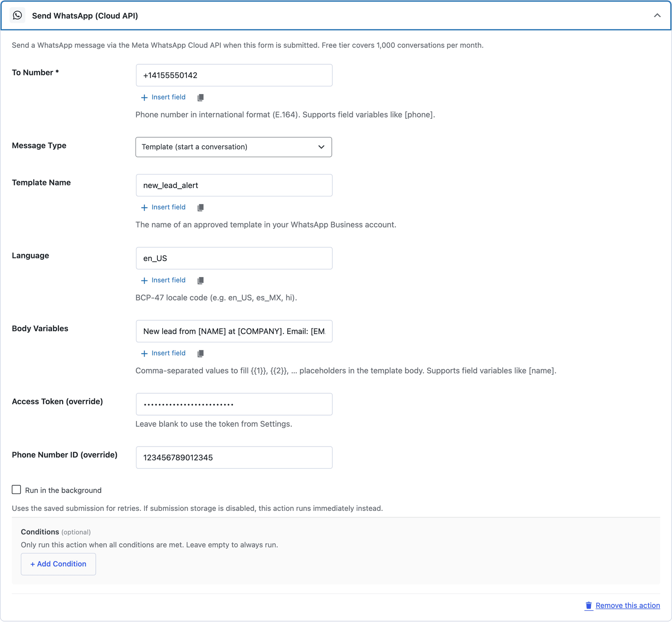Click the Leave blank to use token hint
The width and height of the screenshot is (672, 622).
[214, 424]
